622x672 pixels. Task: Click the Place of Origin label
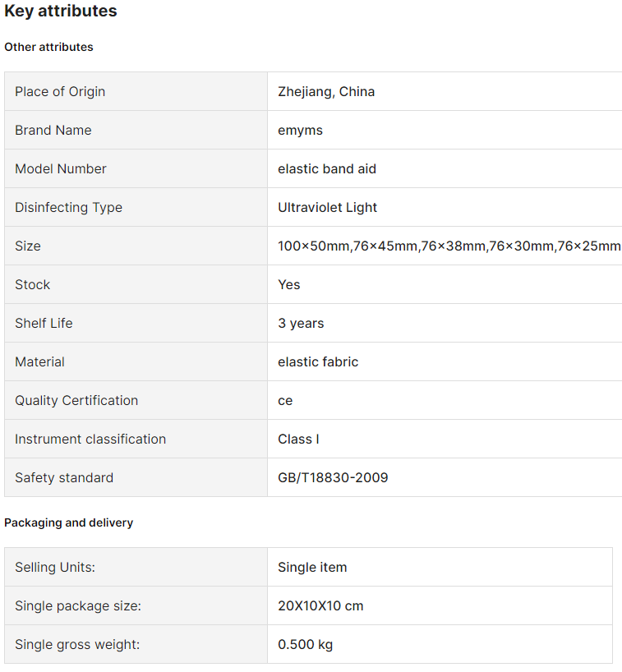60,92
